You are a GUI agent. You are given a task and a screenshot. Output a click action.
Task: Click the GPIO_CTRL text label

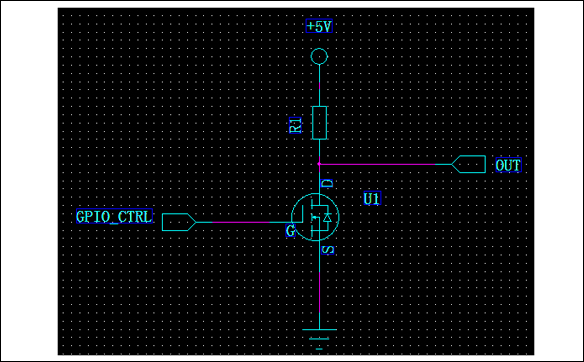[114, 216]
